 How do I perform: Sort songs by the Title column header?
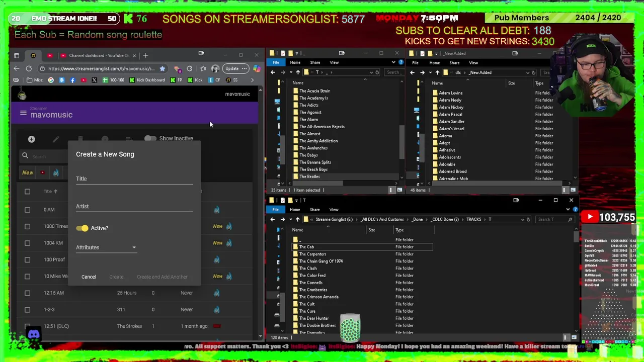pyautogui.click(x=50, y=191)
